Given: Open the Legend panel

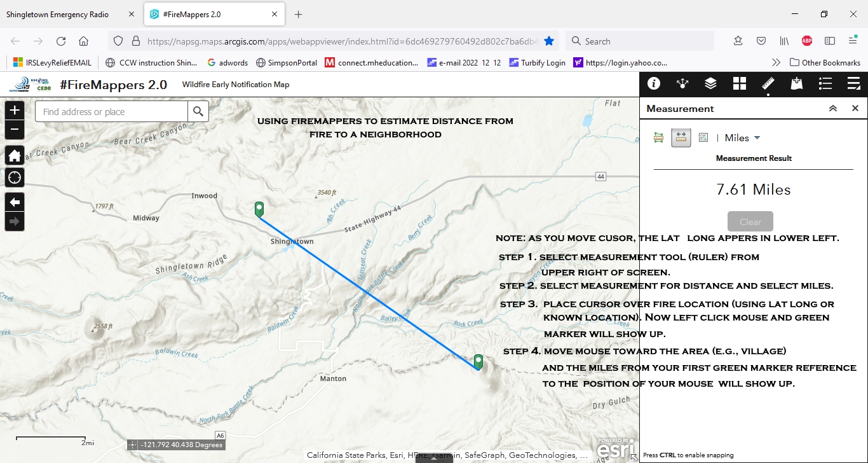Looking at the screenshot, I should tap(825, 83).
